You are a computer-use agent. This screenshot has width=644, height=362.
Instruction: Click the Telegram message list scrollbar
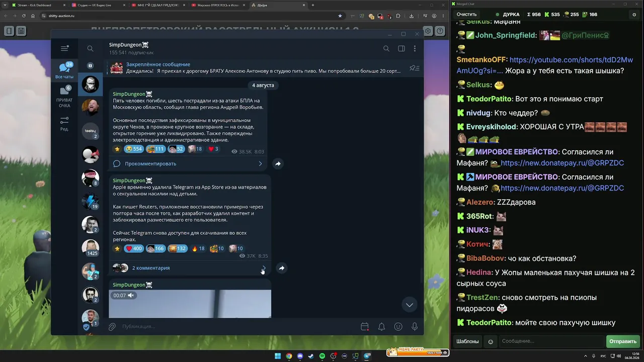tap(422, 276)
